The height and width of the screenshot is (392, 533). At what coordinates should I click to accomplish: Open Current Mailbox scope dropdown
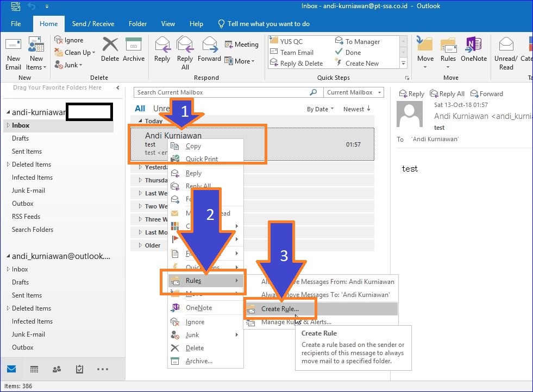pyautogui.click(x=354, y=92)
